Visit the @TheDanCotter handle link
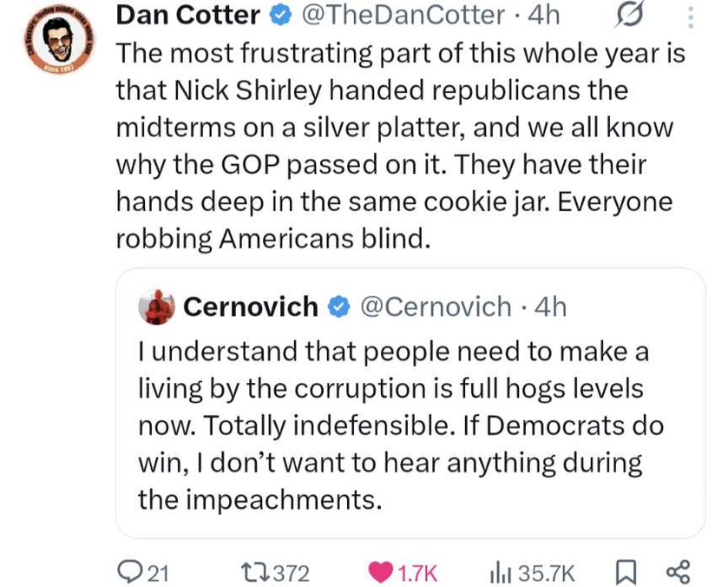 tap(403, 15)
